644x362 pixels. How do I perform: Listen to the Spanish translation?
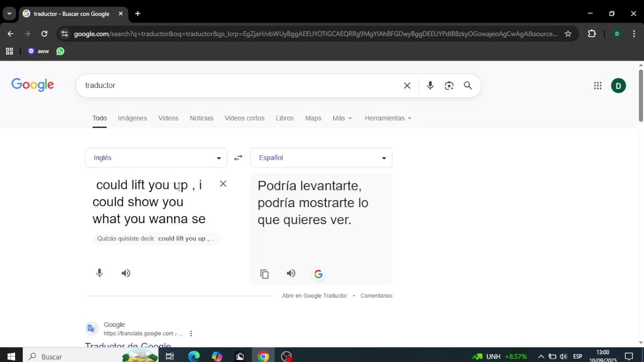click(291, 274)
